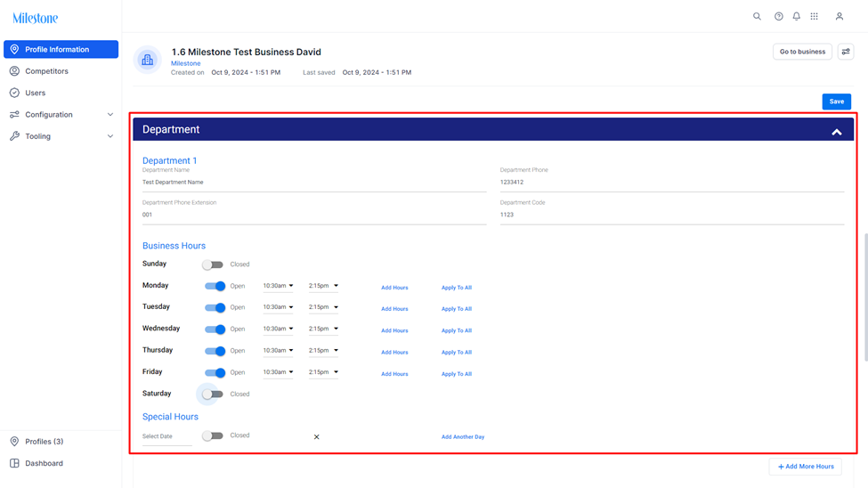
Task: Apply Friday hours to all days
Action: tap(457, 374)
